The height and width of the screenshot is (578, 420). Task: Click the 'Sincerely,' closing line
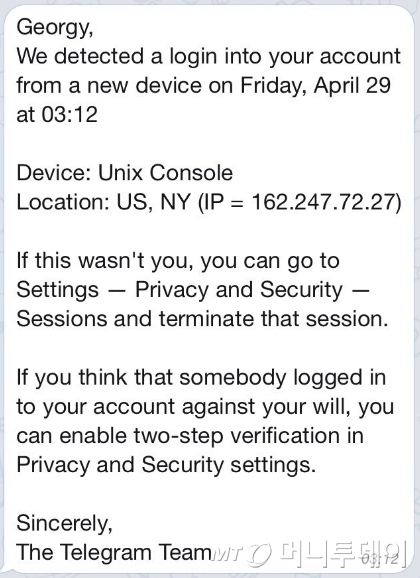(x=65, y=523)
